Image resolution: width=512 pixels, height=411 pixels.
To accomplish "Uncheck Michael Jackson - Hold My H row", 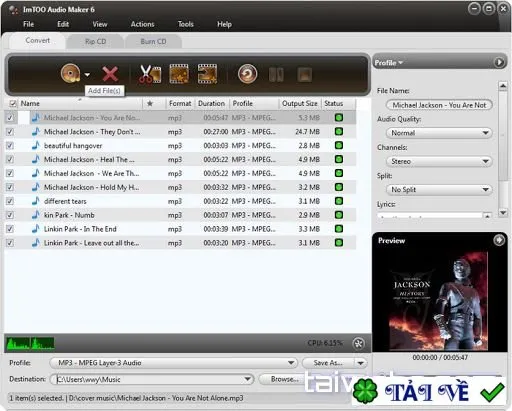I will click(x=10, y=187).
